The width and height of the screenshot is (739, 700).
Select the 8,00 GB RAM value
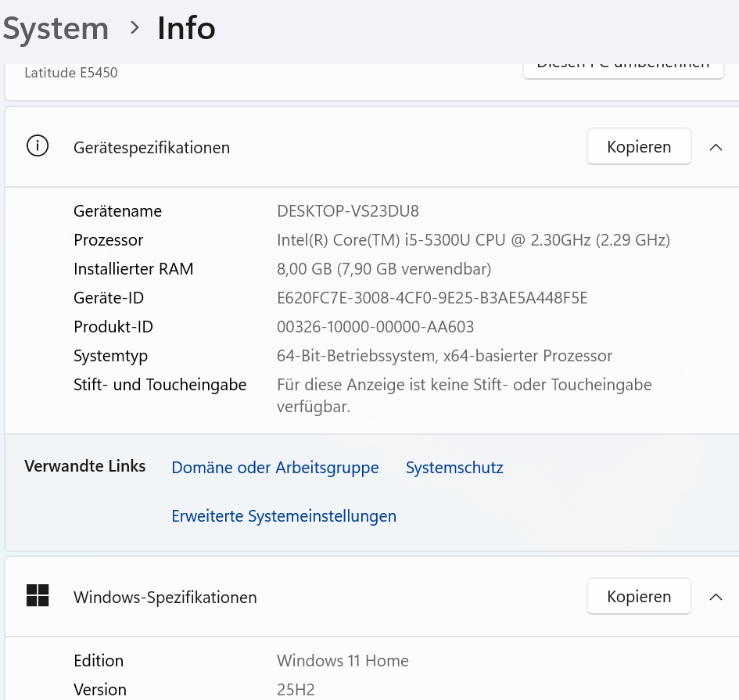pos(384,269)
